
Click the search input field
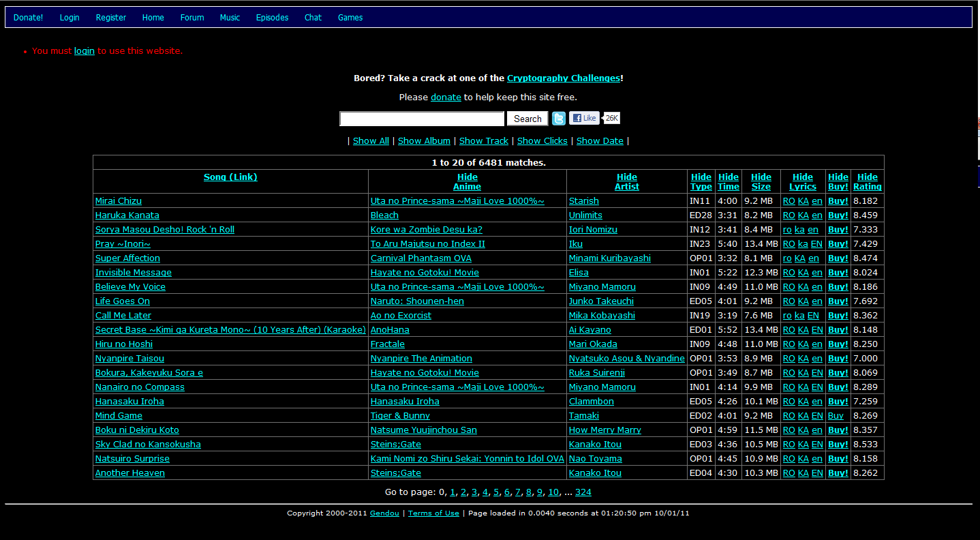click(422, 119)
